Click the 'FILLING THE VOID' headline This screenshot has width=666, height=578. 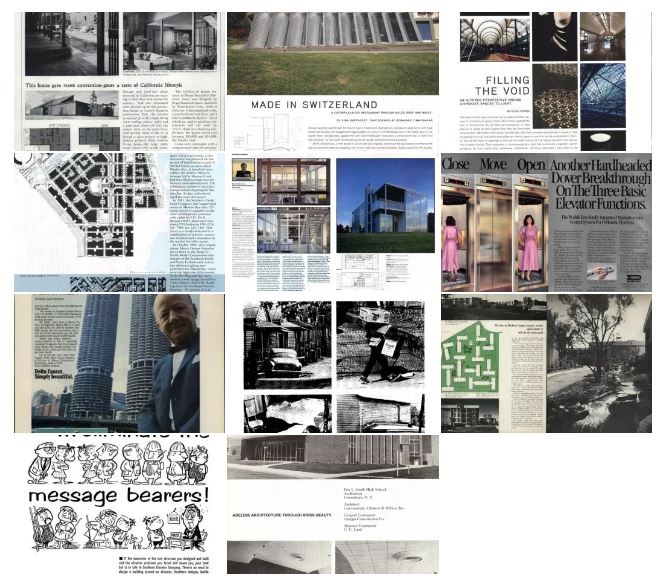click(x=502, y=85)
